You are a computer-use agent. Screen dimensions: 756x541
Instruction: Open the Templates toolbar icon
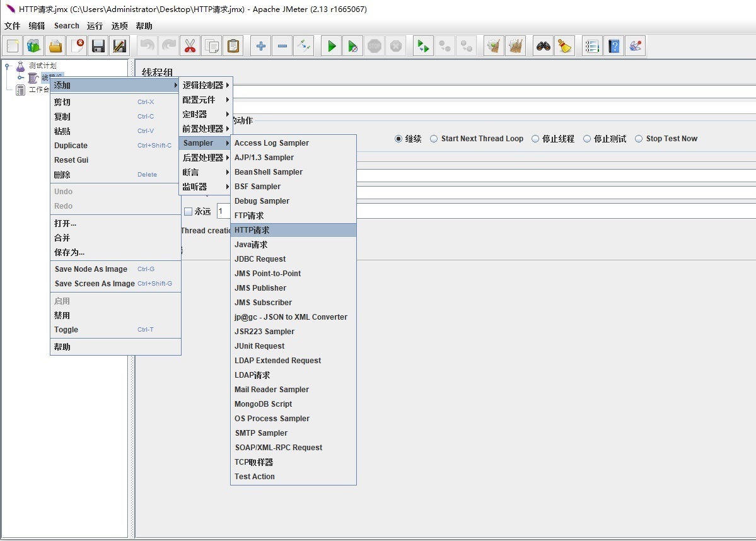(x=34, y=46)
